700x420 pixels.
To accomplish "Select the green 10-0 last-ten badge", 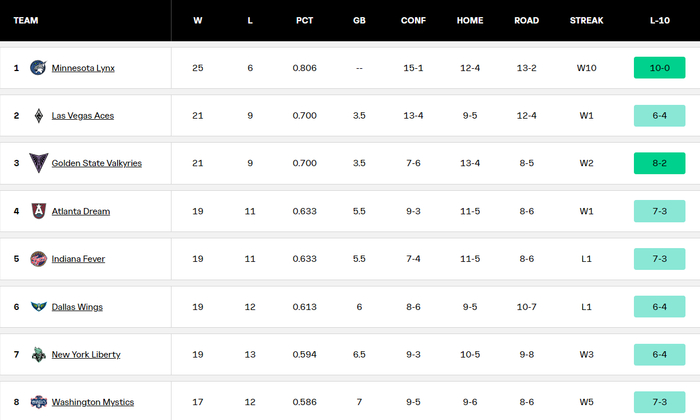I will [x=659, y=68].
